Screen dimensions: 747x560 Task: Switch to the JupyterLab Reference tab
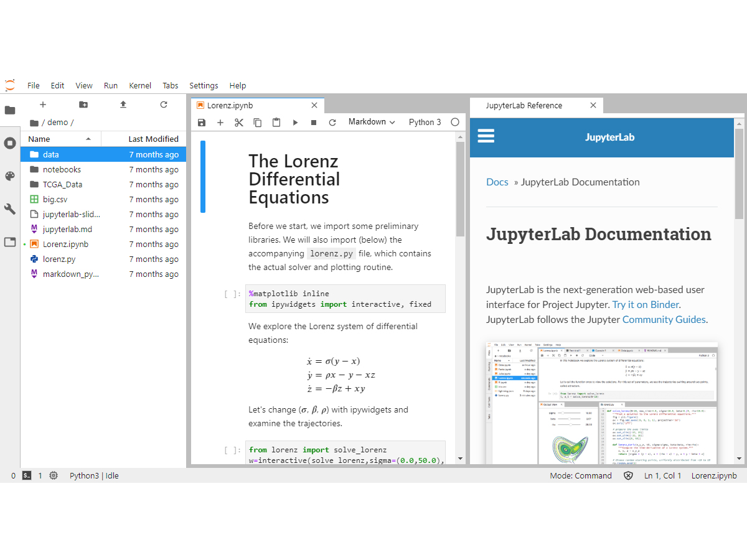click(524, 105)
